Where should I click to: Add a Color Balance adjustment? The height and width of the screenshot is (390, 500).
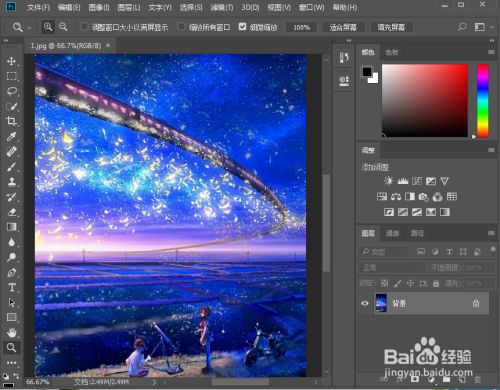pos(396,197)
